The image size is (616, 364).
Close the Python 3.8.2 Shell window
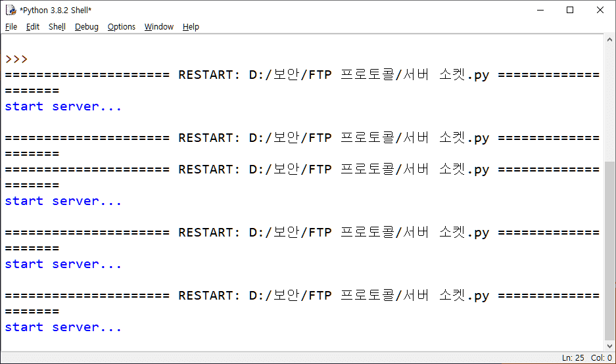pos(600,10)
